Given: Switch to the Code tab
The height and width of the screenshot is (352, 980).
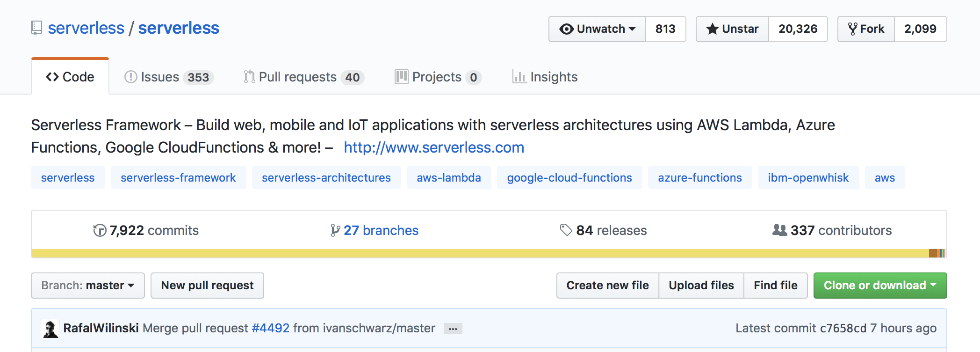Looking at the screenshot, I should tap(70, 77).
